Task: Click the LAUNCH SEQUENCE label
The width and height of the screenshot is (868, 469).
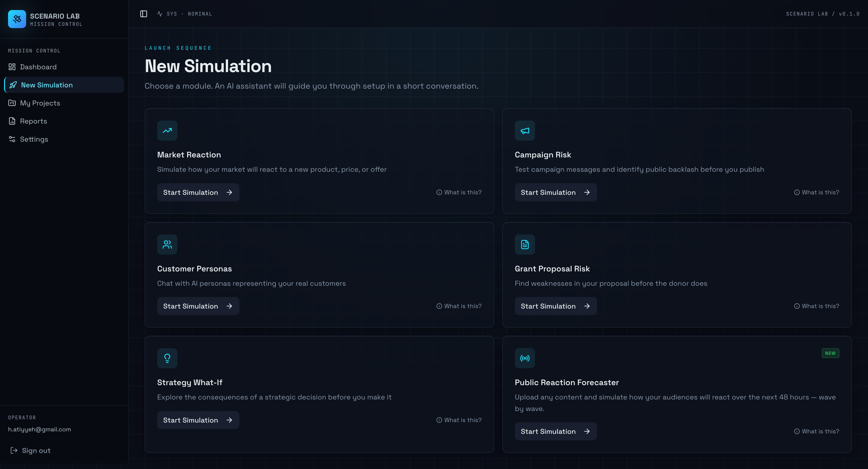Action: pos(178,48)
